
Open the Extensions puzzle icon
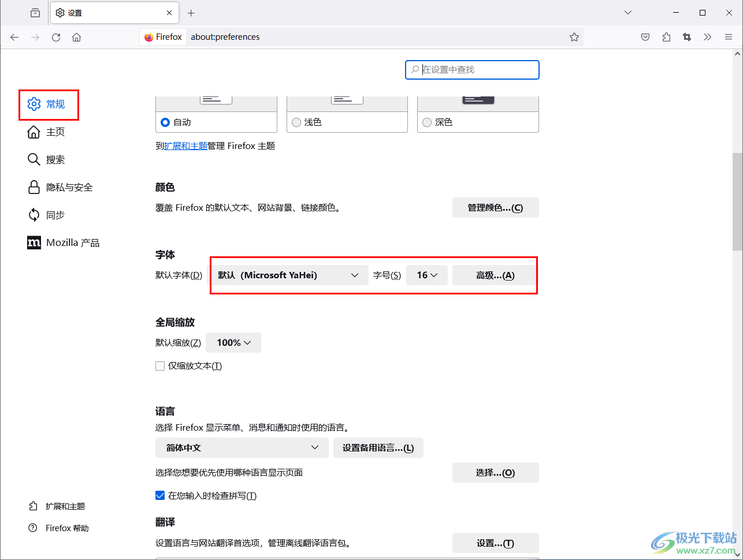tap(666, 37)
